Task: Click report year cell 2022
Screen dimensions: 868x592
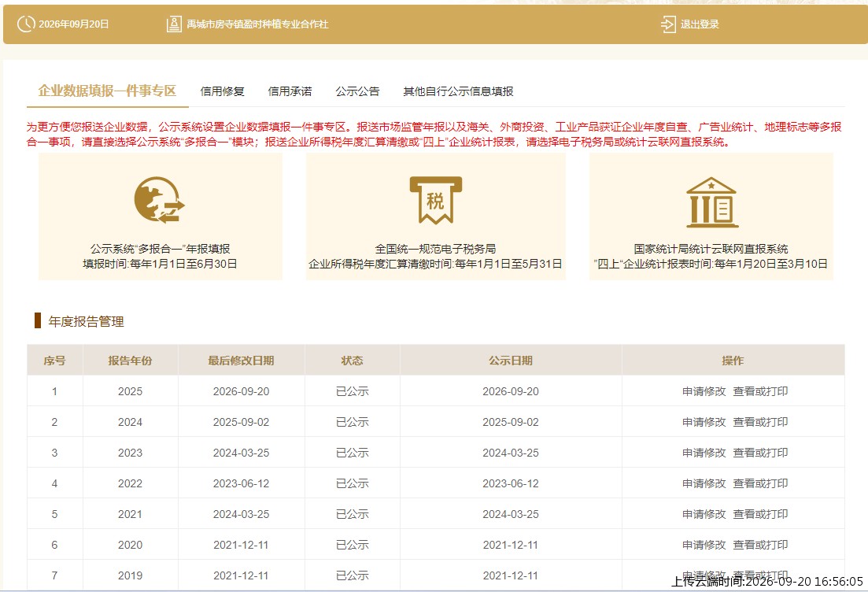Action: click(x=130, y=483)
